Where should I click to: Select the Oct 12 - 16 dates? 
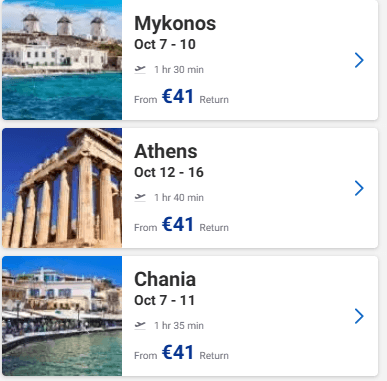click(169, 172)
